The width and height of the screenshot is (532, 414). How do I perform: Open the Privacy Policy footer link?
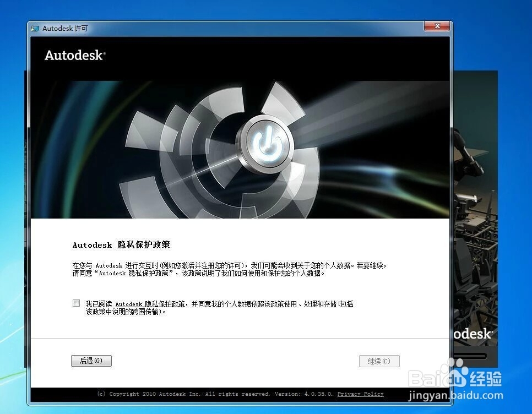pos(360,394)
